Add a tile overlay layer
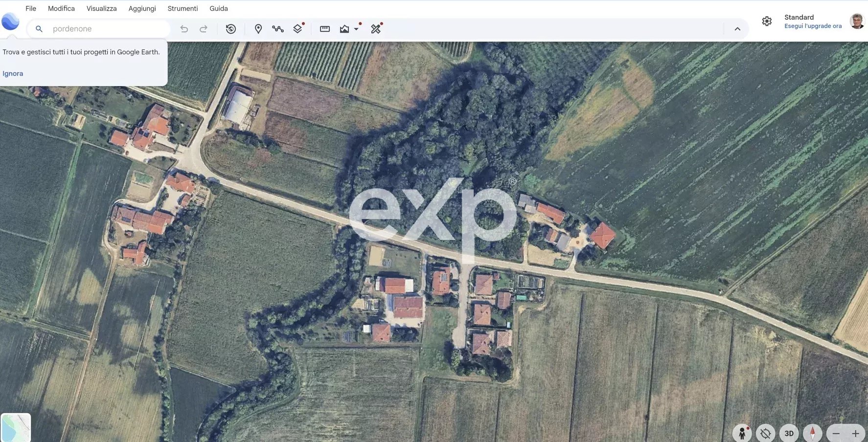Viewport: 868px width, 442px height. coord(298,29)
